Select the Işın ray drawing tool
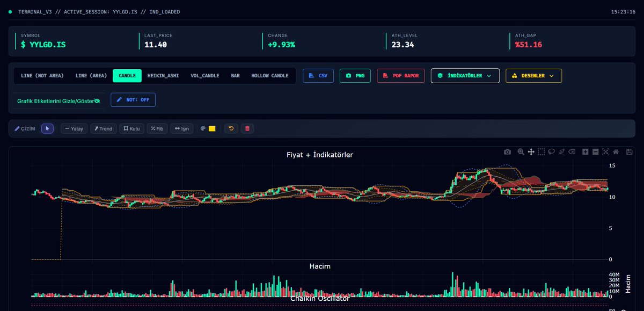The width and height of the screenshot is (644, 311). pyautogui.click(x=181, y=128)
